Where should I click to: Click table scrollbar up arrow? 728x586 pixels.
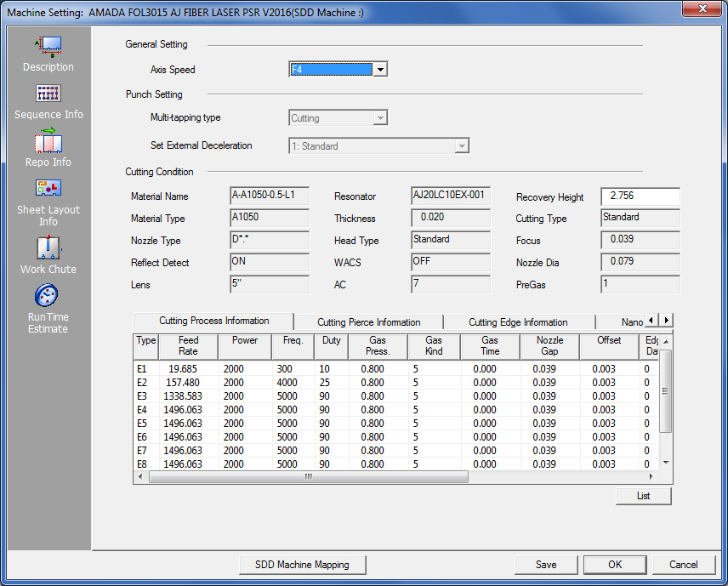(666, 342)
